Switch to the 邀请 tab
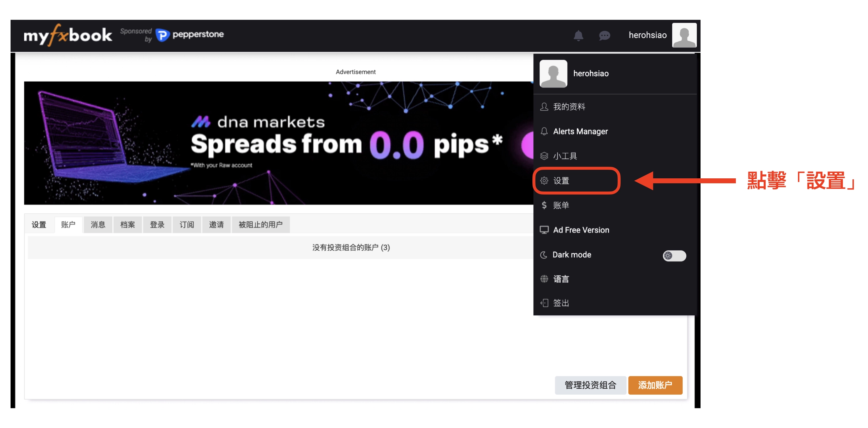The height and width of the screenshot is (428, 868). 216,225
